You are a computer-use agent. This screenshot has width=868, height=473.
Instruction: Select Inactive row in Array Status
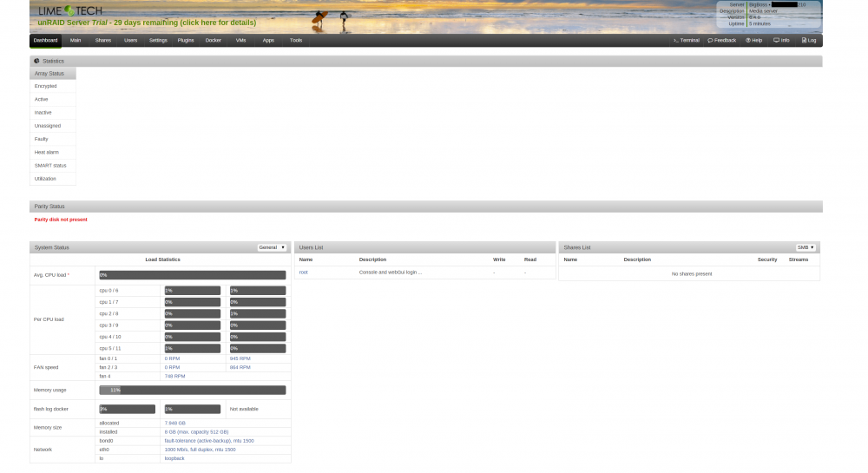tap(53, 113)
